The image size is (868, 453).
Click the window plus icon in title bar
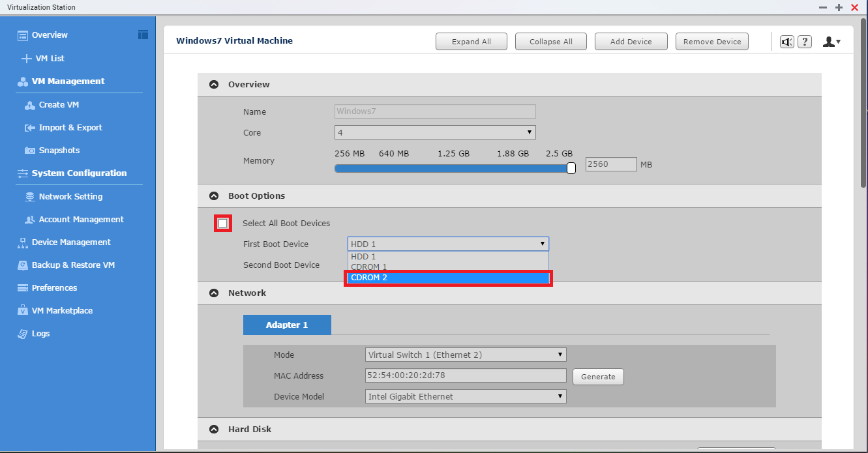click(x=839, y=7)
